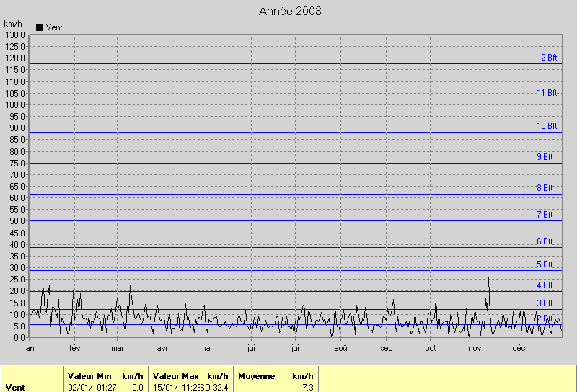Click the Valeur Min column header
The height and width of the screenshot is (392, 577).
click(x=89, y=376)
